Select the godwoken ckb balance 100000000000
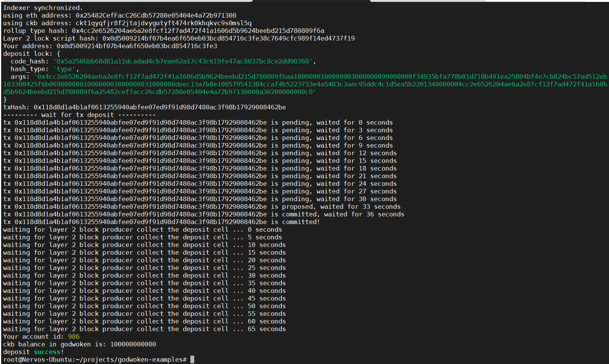The width and height of the screenshot is (609, 364). coord(133,344)
